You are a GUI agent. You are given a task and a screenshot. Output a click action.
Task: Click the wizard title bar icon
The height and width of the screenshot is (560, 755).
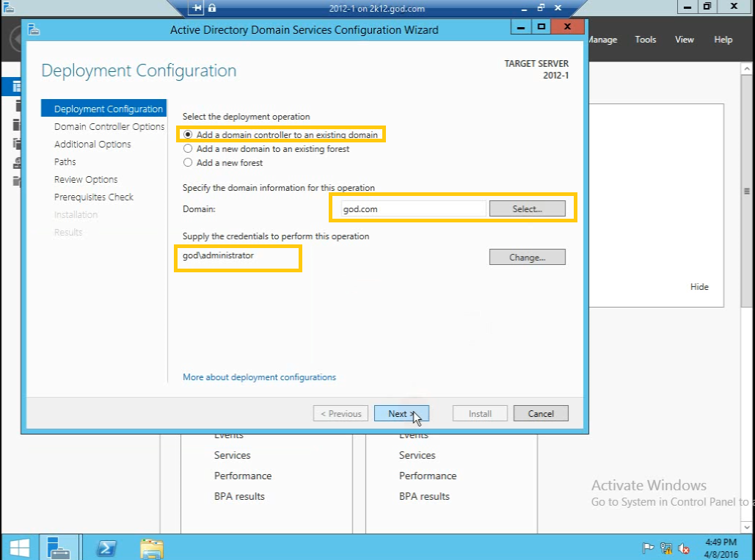tap(34, 29)
